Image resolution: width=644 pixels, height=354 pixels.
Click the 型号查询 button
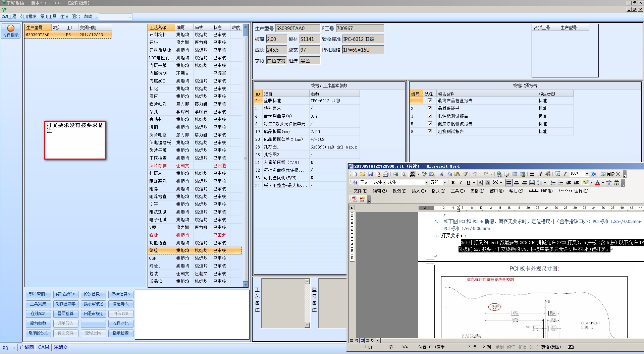pyautogui.click(x=38, y=294)
